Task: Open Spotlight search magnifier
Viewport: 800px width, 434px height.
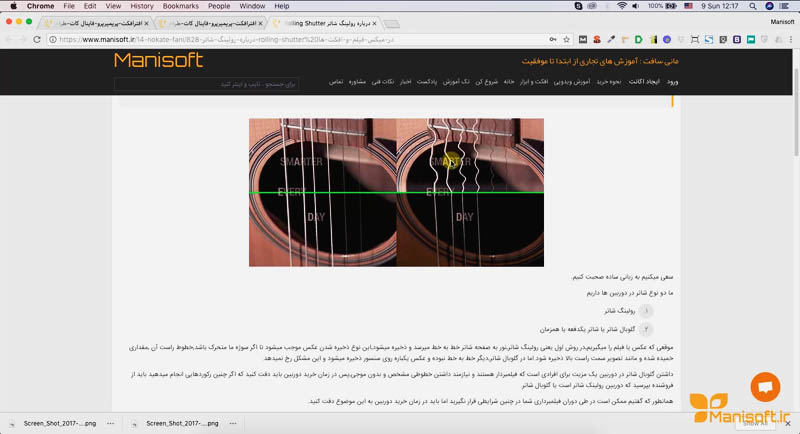Action: point(753,6)
